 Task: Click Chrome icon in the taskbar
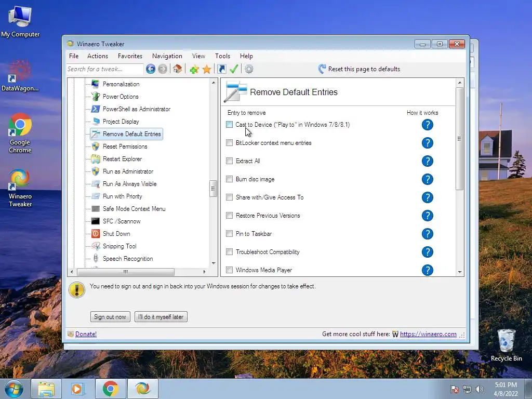coord(110,389)
